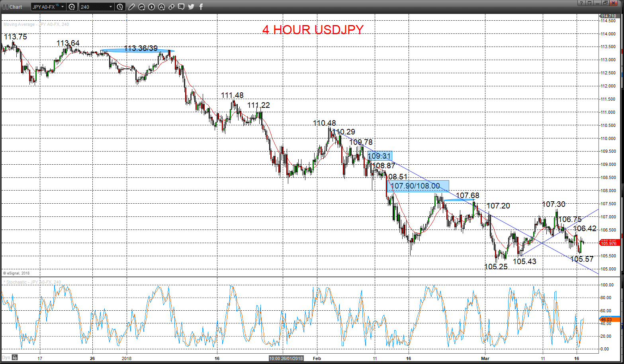The width and height of the screenshot is (624, 364).
Task: Select the pencil drawing tool
Action: pos(132,7)
